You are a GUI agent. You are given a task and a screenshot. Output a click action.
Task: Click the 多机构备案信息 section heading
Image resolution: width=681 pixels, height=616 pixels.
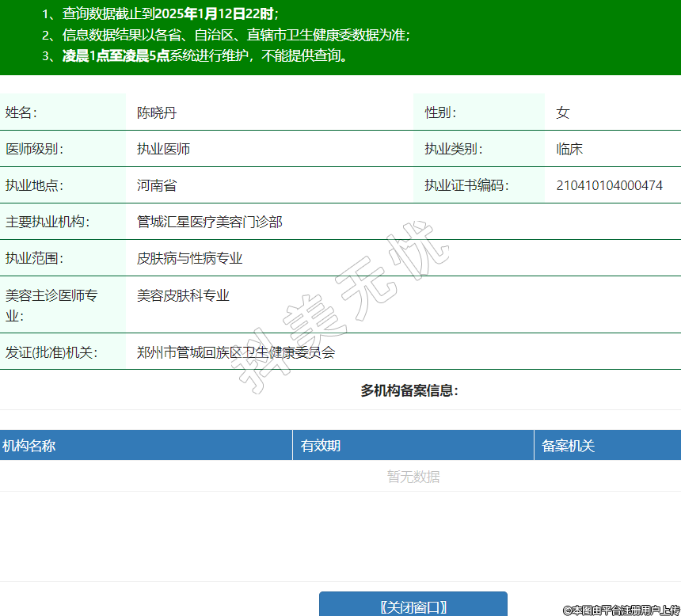[409, 390]
